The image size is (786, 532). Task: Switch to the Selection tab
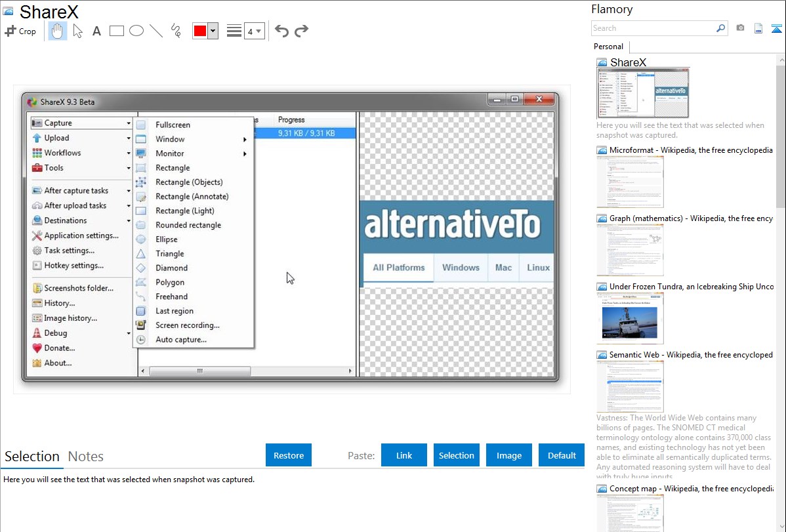32,457
